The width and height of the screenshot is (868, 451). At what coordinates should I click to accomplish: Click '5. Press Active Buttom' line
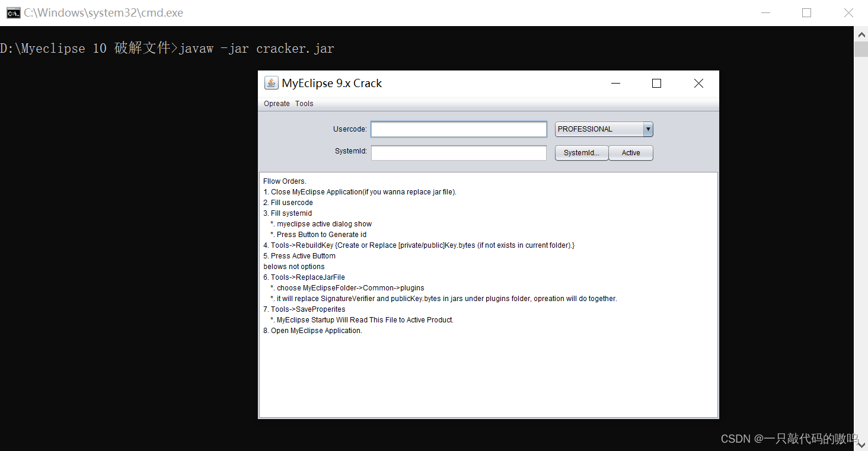coord(299,256)
